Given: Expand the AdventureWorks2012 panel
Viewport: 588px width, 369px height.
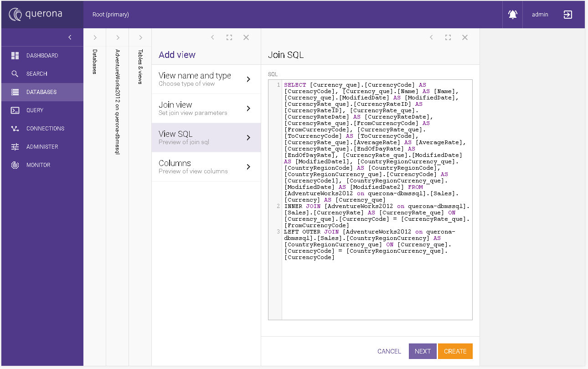Looking at the screenshot, I should 118,37.
